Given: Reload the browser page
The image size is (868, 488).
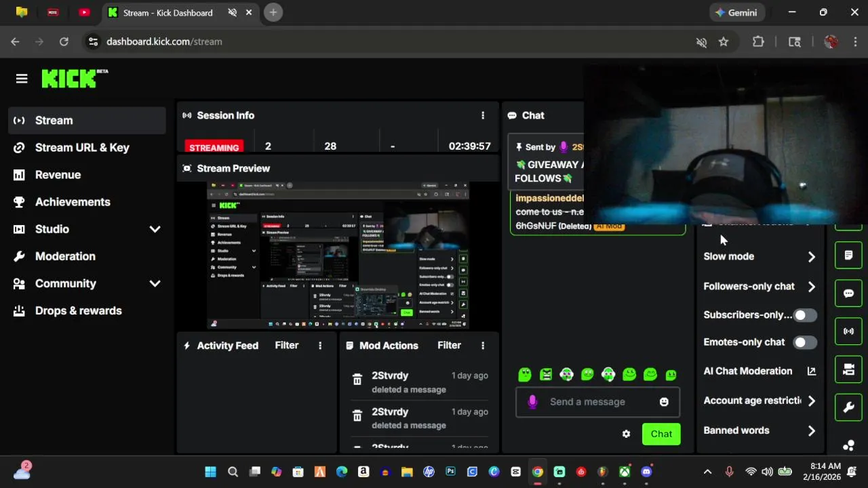Looking at the screenshot, I should (x=64, y=42).
